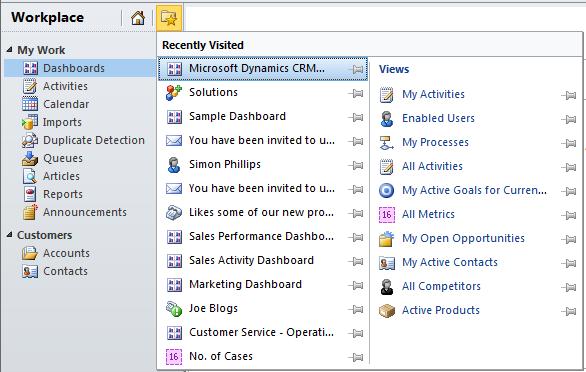The height and width of the screenshot is (372, 586).
Task: Pin the My Activities view
Action: pyautogui.click(x=569, y=95)
